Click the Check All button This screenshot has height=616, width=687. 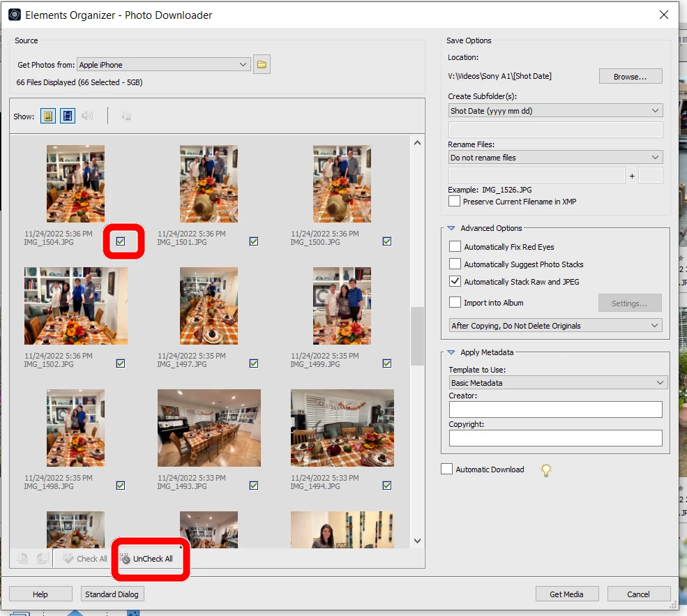click(84, 559)
